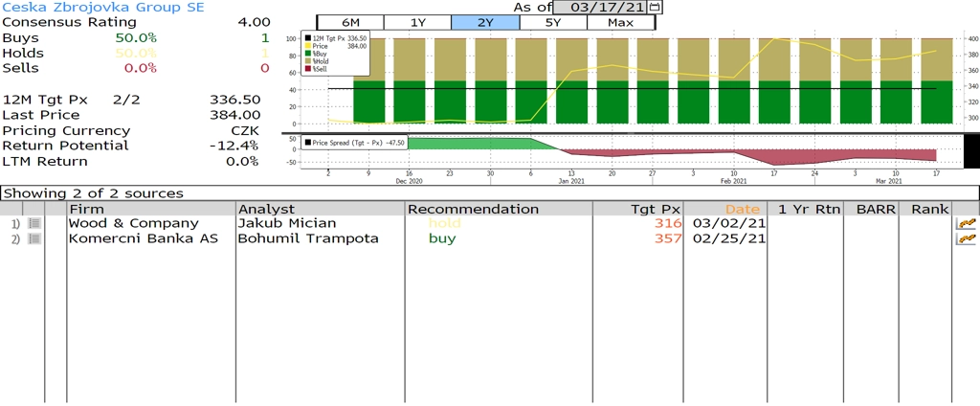The image size is (980, 406).
Task: Click the Jan 2021 label on chart axis
Action: [571, 181]
